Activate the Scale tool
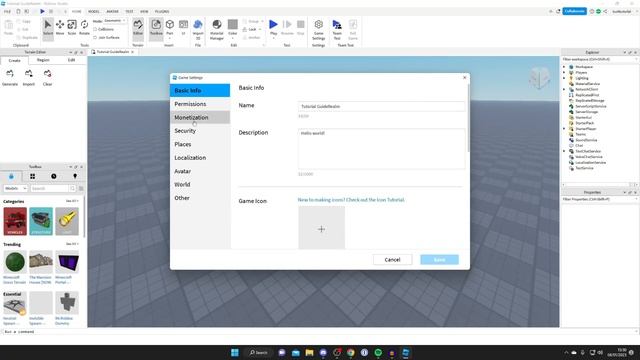 click(72, 28)
